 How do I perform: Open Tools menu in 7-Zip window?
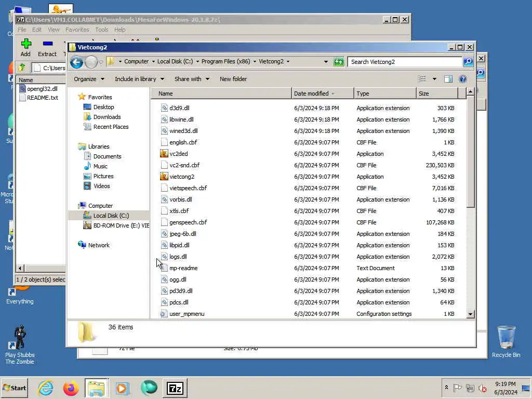101,30
